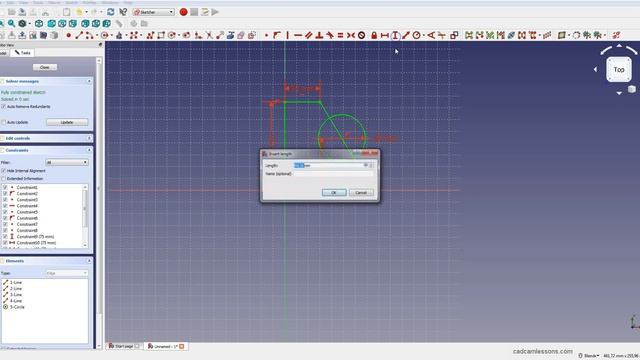The height and width of the screenshot is (360, 640).
Task: Uncheck the Constraint1 checkbox
Action: 5,187
